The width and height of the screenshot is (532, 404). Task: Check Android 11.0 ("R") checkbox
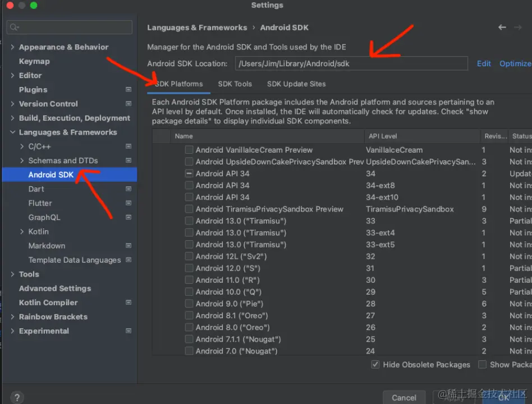pyautogui.click(x=189, y=280)
